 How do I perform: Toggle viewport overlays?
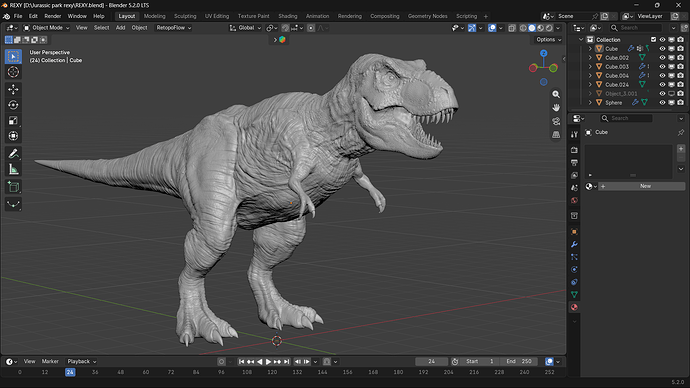click(x=492, y=28)
